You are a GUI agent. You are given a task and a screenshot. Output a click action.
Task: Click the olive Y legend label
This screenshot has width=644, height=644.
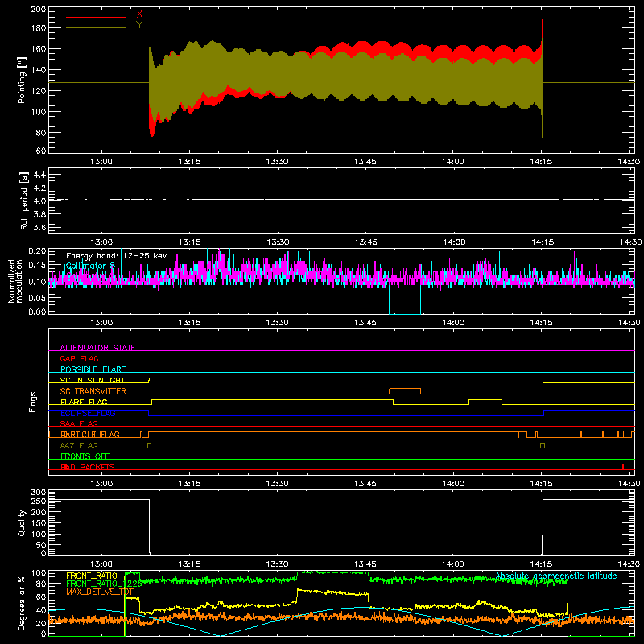(139, 25)
